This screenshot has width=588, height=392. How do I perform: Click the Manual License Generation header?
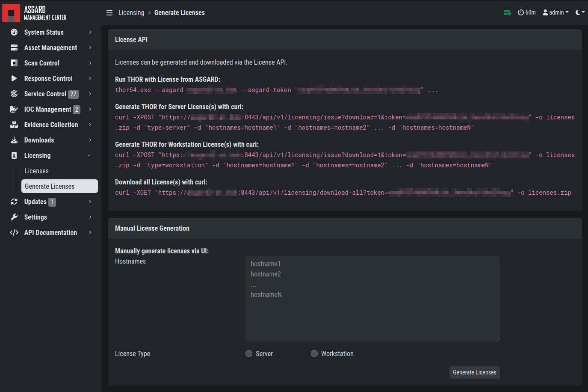(x=345, y=228)
